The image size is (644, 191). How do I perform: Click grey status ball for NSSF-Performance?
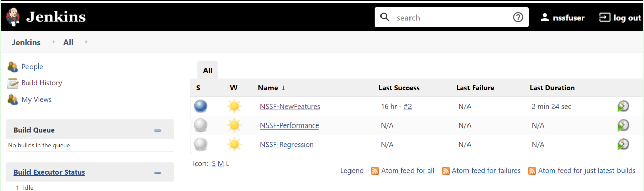[x=201, y=125]
